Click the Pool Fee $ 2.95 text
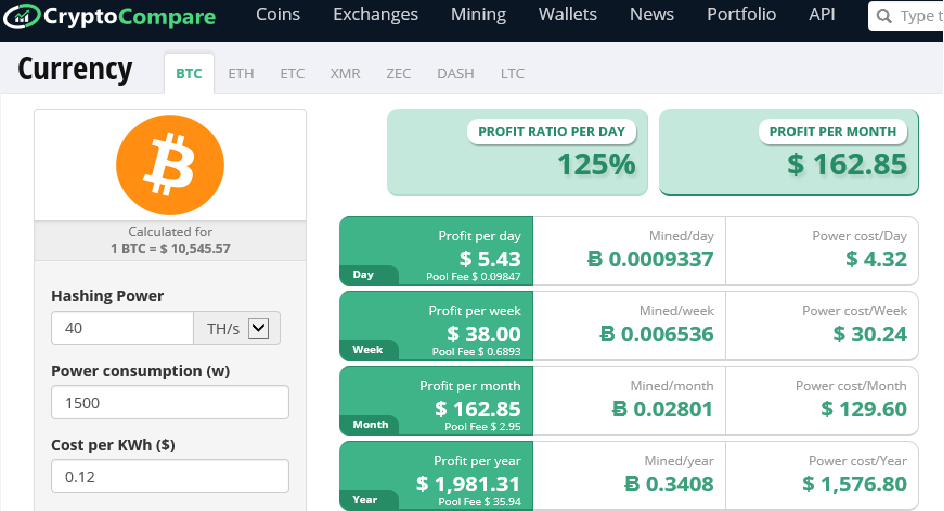This screenshot has height=511, width=944. 482,426
